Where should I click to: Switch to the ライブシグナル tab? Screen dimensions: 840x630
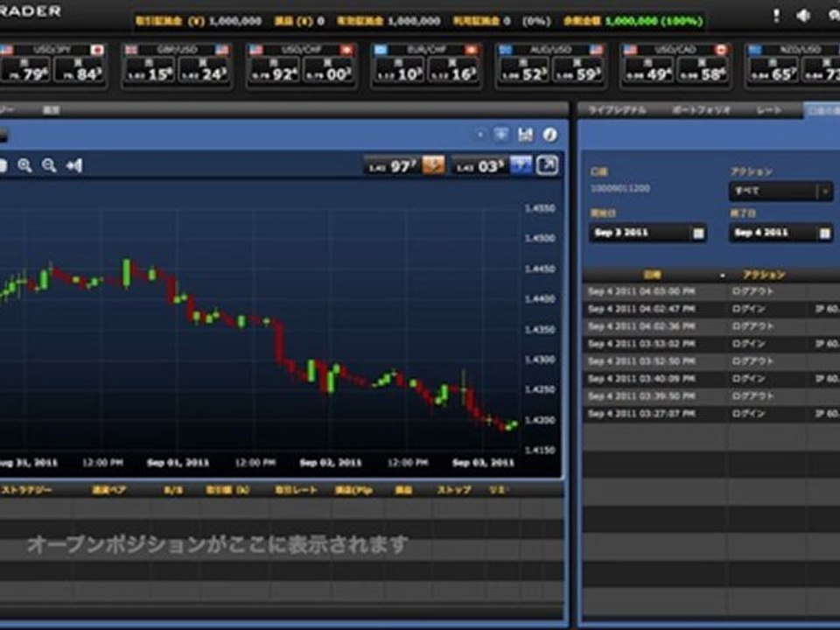617,110
